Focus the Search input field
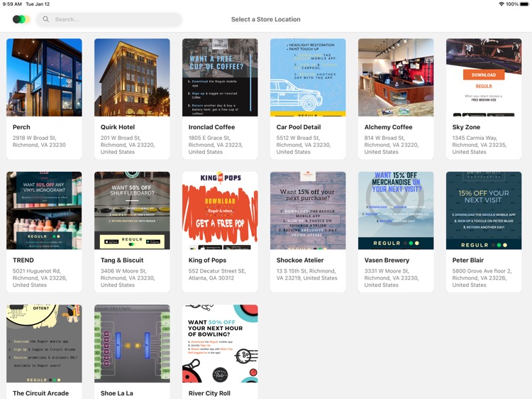This screenshot has width=532, height=399. [x=109, y=19]
